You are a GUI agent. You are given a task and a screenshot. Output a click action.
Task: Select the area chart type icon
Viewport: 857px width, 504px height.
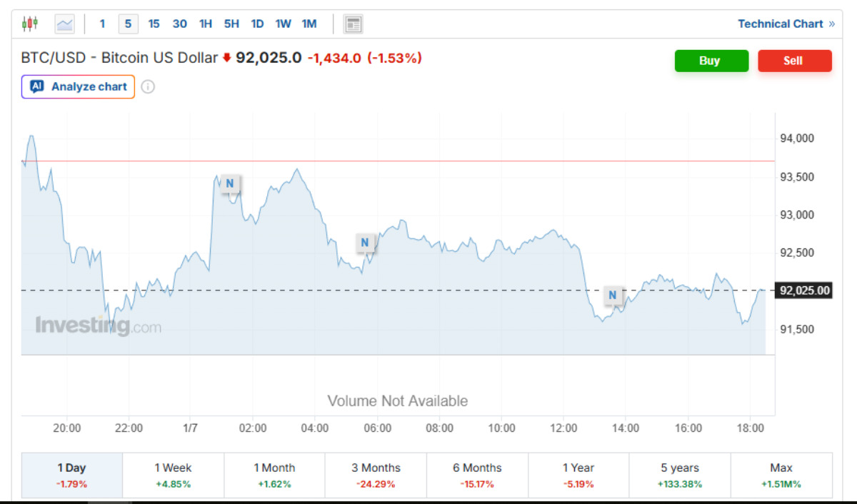click(x=65, y=24)
